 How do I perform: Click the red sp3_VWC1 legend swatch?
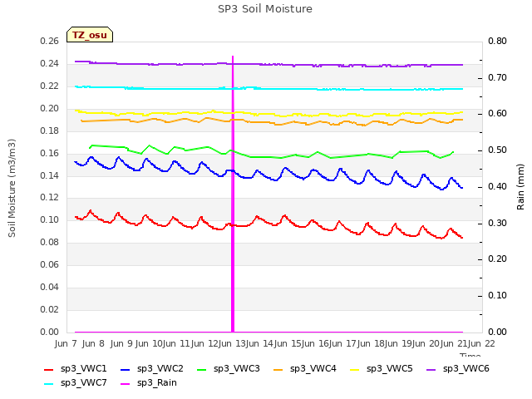point(49,369)
